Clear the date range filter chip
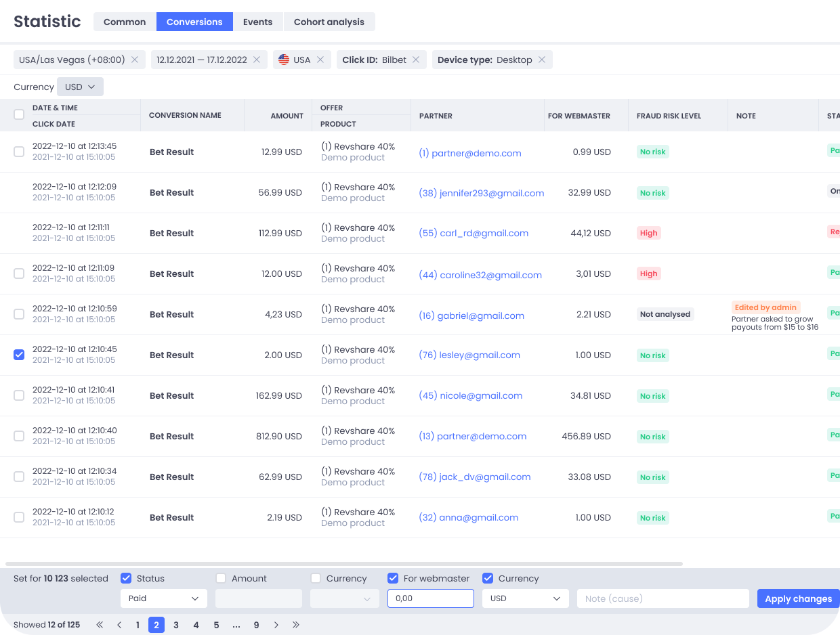Image resolution: width=840 pixels, height=635 pixels. pos(257,60)
